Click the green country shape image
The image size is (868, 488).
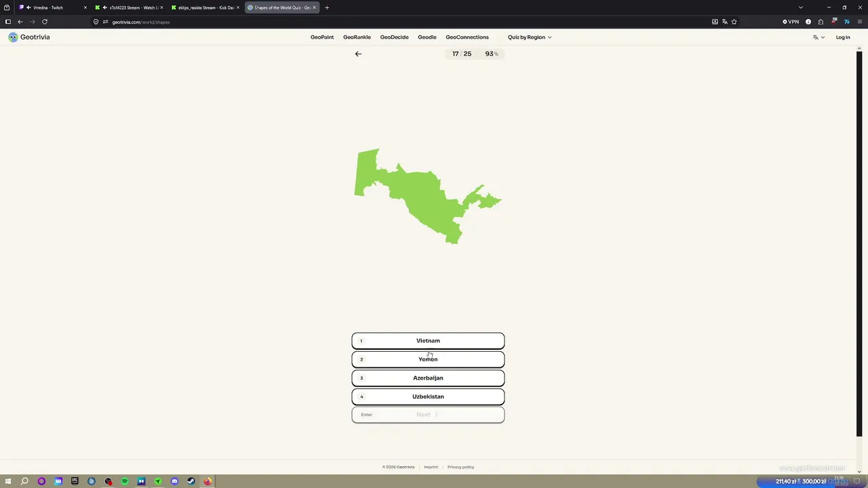[x=427, y=196]
